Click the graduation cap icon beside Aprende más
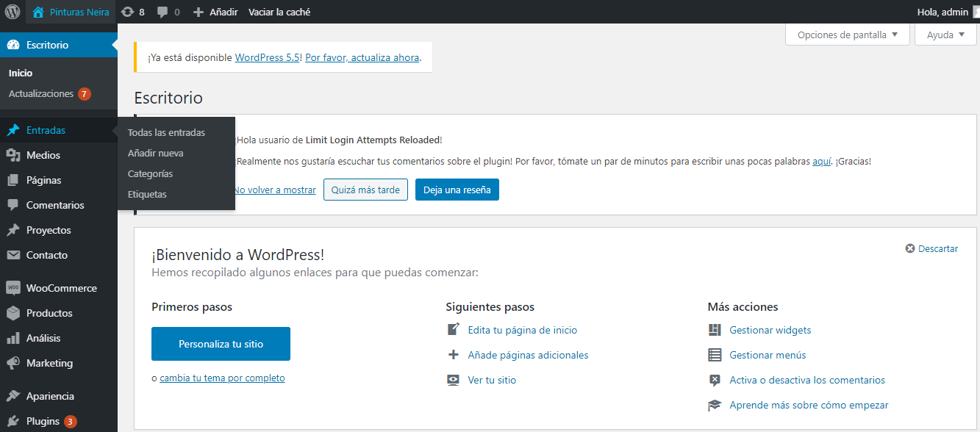980x432 pixels. 715,405
